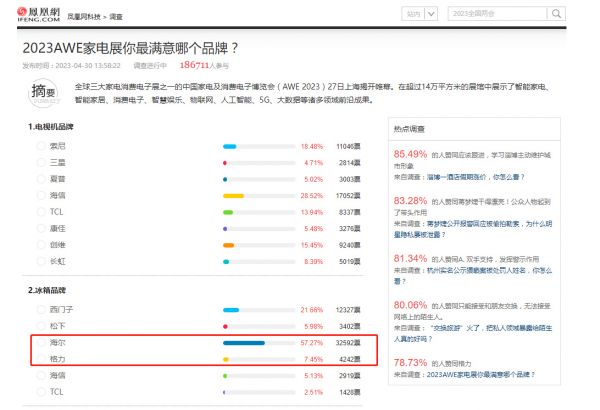This screenshot has height=410, width=600.
Task: Pick 格力 radio option
Action: tap(41, 359)
